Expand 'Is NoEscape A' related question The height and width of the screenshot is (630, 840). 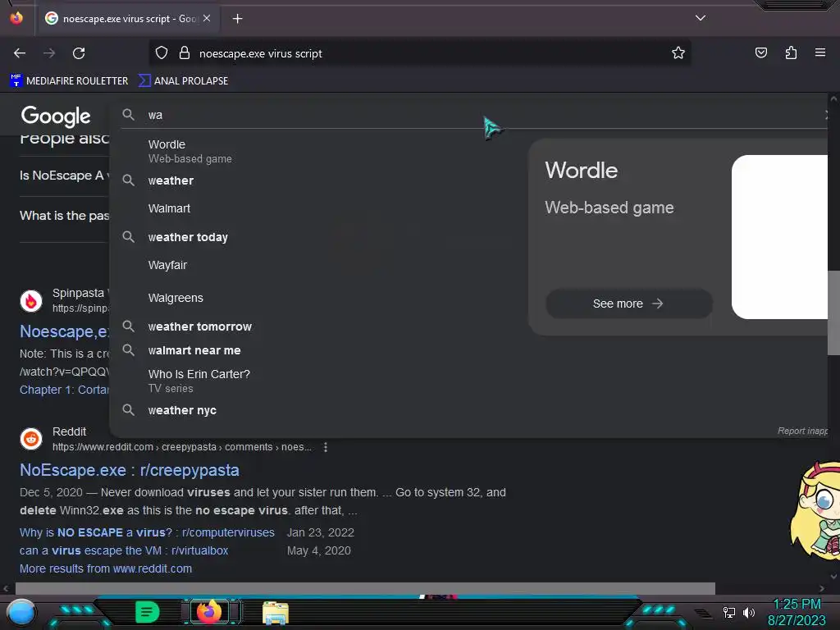click(64, 176)
